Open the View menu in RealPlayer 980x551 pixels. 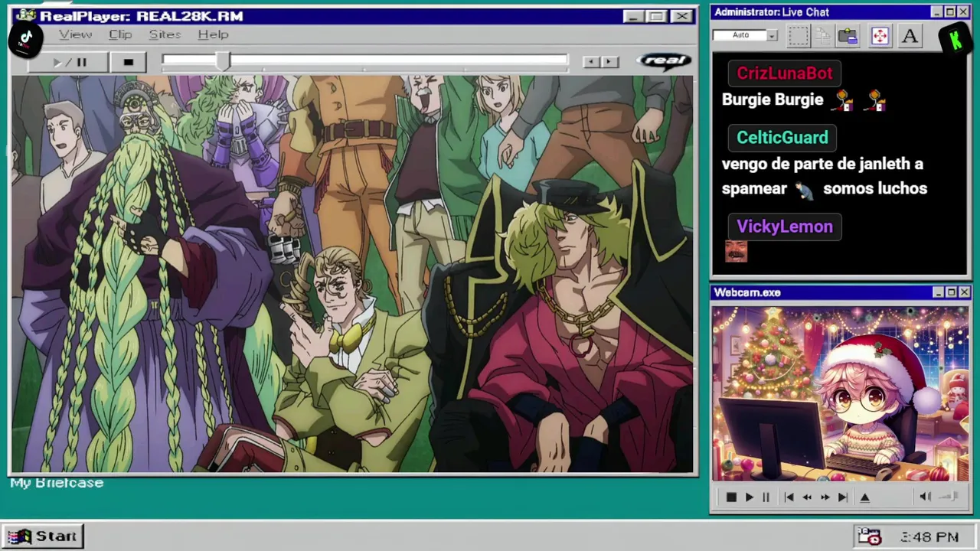click(76, 34)
